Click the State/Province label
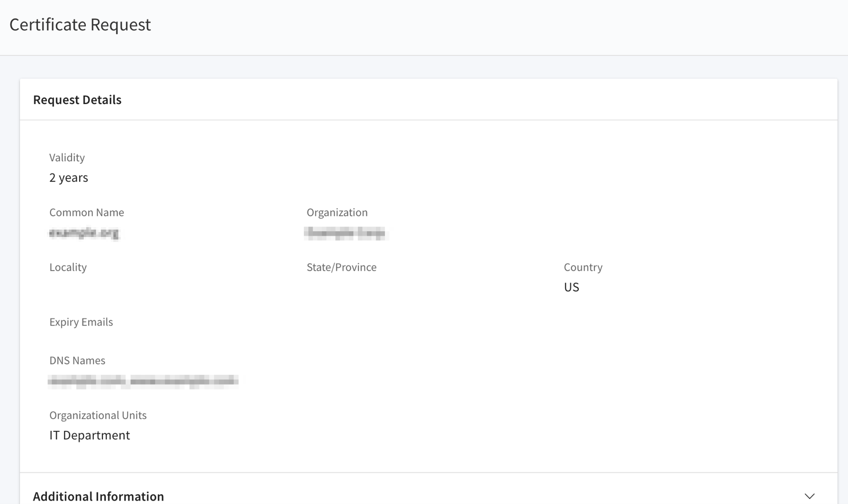Screen dimensions: 848x504 pyautogui.click(x=341, y=267)
